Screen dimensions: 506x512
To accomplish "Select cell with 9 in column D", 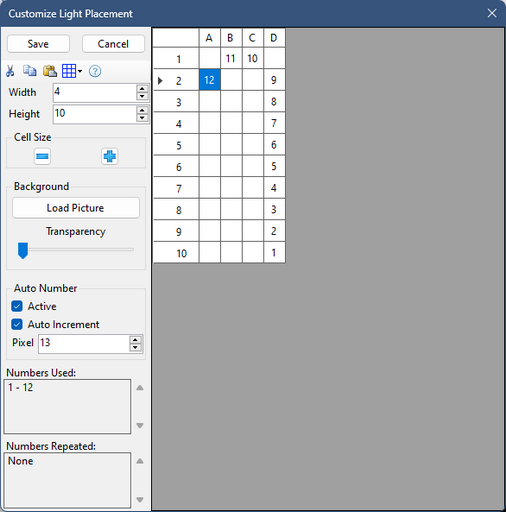I will [x=274, y=80].
